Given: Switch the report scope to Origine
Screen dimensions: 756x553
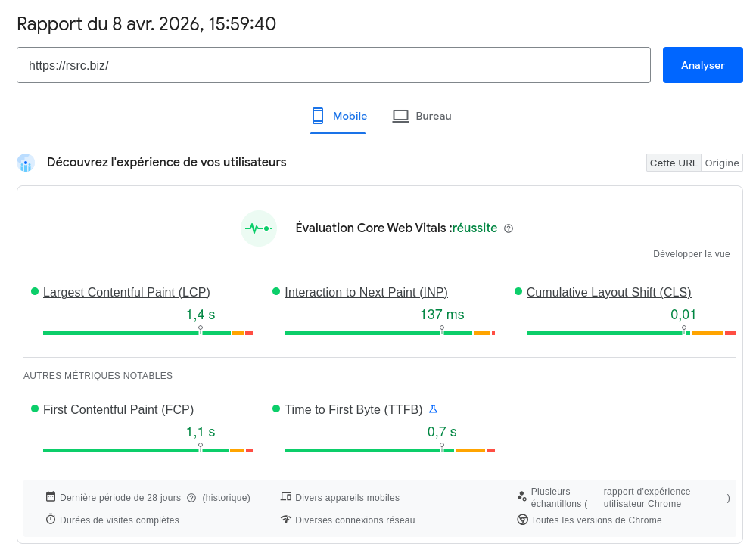Looking at the screenshot, I should [721, 163].
